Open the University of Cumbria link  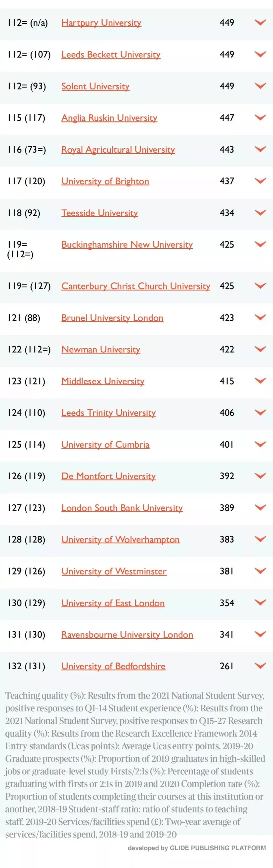tap(105, 444)
